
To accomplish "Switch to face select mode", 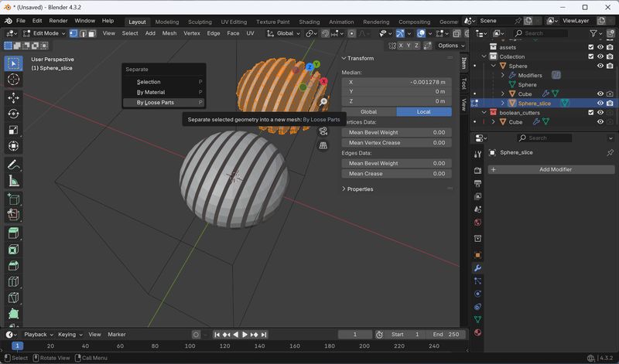I will (x=92, y=33).
